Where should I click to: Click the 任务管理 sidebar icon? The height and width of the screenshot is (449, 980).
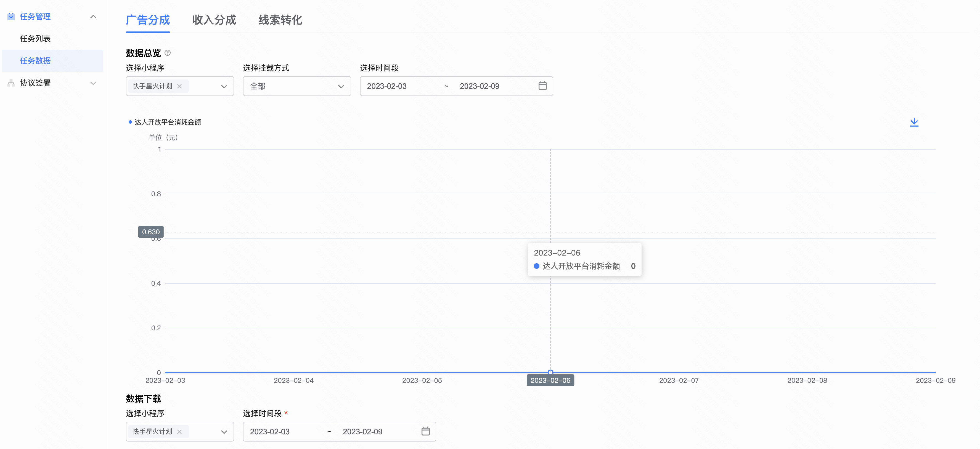click(11, 16)
